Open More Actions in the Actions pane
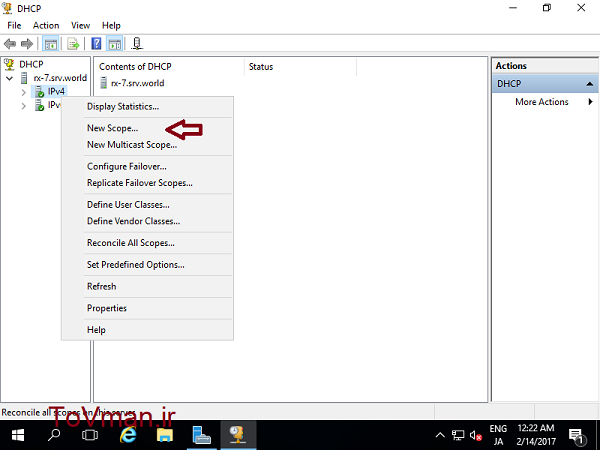The image size is (600, 450). 541,102
